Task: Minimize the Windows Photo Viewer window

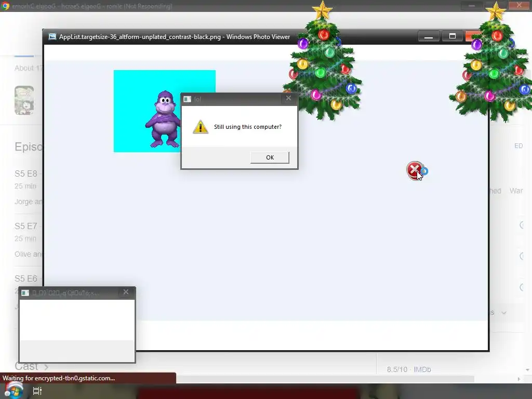Action: tap(429, 37)
